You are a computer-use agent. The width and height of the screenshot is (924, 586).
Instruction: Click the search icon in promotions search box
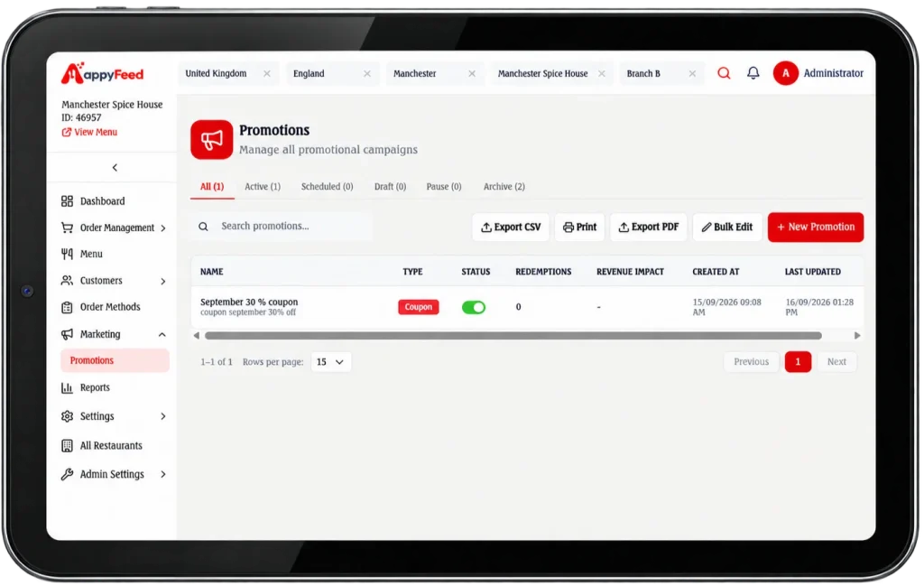203,227
